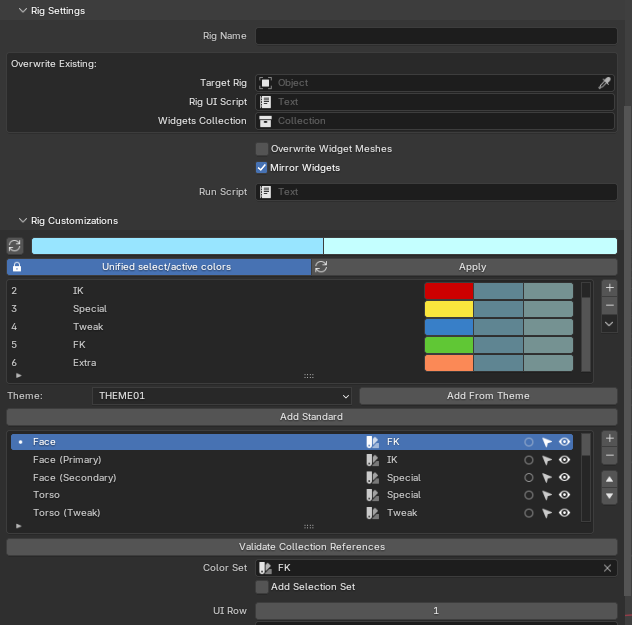Hide Face (Primary) collection with eye icon
The height and width of the screenshot is (625, 632).
click(564, 460)
